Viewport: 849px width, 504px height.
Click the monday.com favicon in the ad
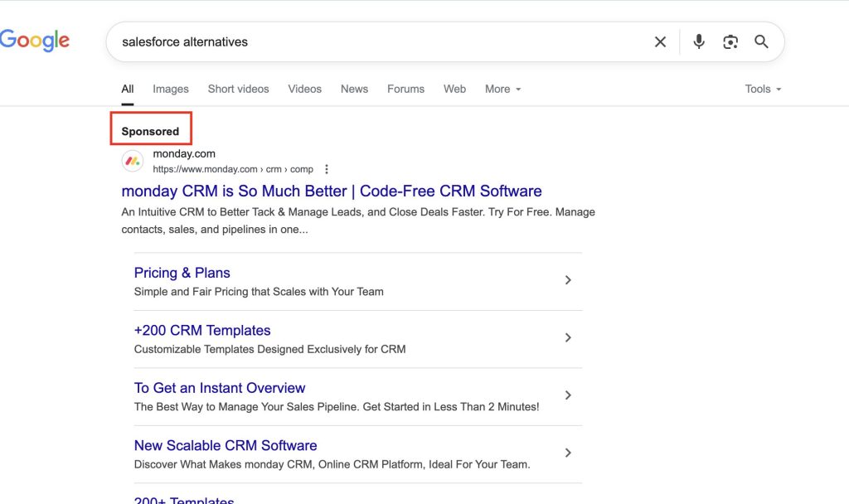click(132, 161)
